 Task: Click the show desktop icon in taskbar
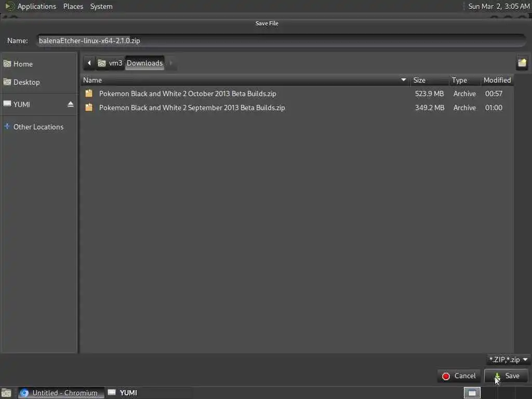[6, 393]
